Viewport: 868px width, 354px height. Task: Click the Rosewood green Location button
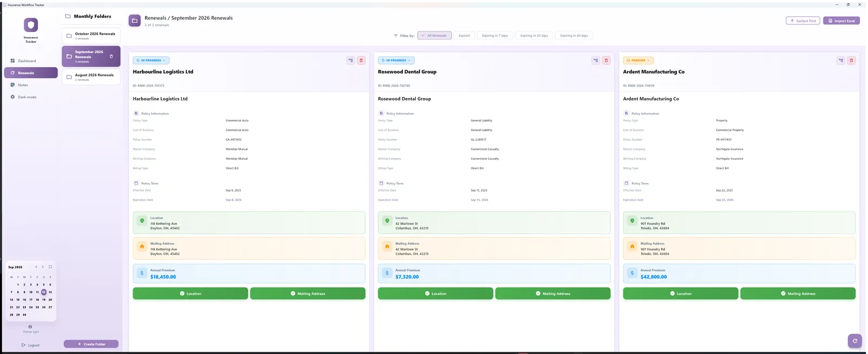[x=436, y=294]
